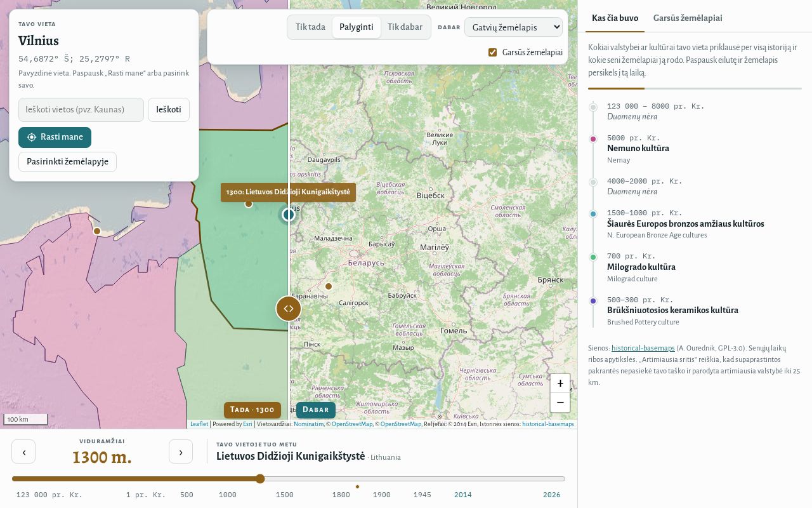
Task: Click the Milogrado kultūra entry title
Action: coord(641,267)
